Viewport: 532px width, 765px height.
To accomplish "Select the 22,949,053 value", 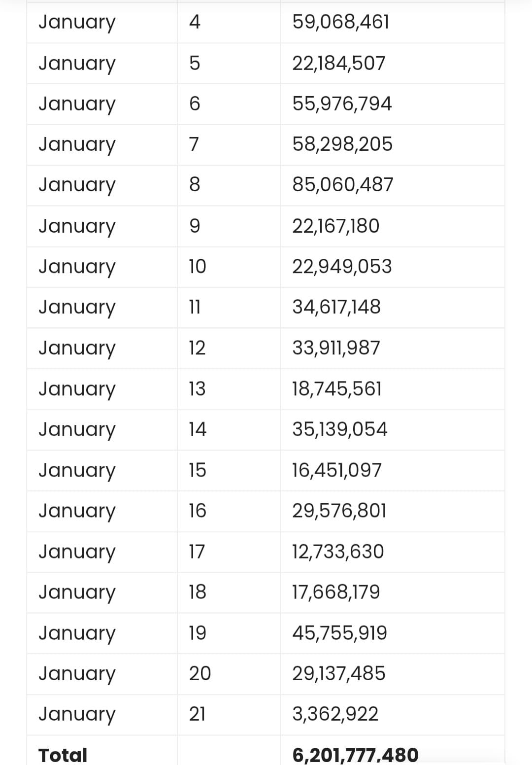I will pos(342,266).
